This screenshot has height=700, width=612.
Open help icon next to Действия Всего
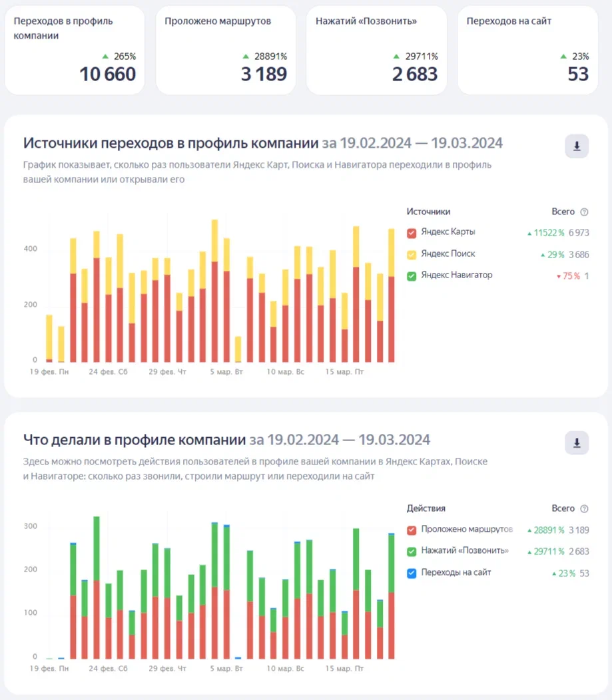584,509
